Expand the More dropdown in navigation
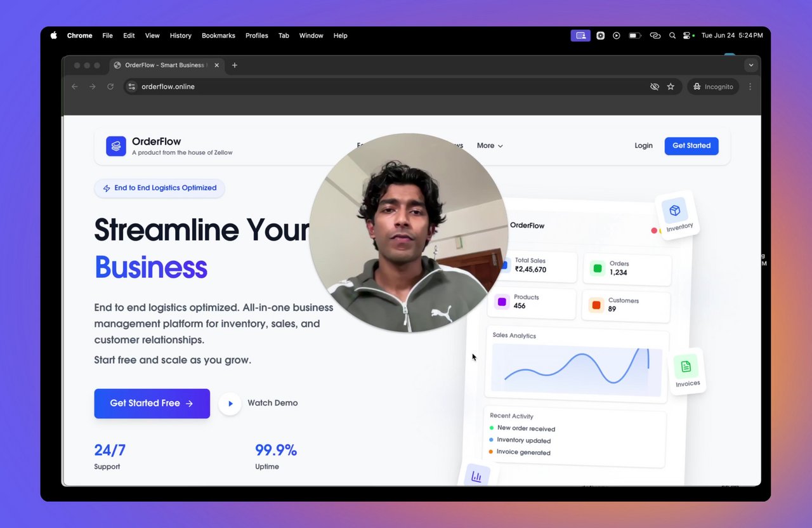The width and height of the screenshot is (812, 528). 490,145
